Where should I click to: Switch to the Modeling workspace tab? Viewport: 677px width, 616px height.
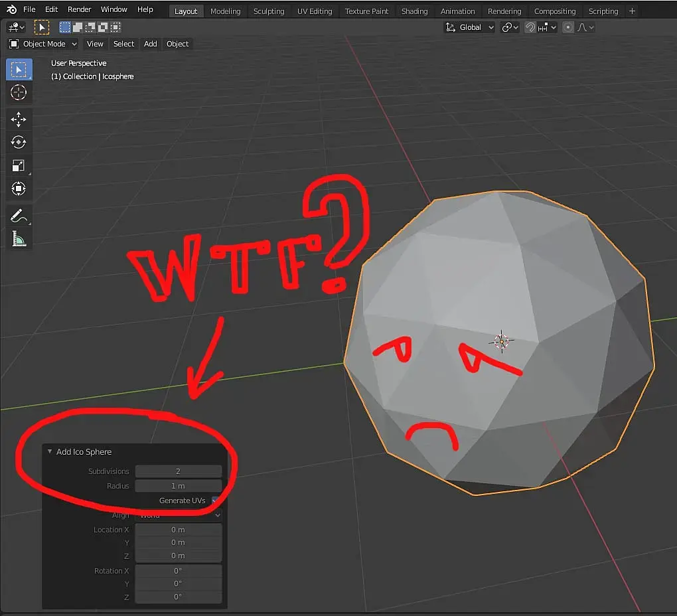tap(226, 11)
